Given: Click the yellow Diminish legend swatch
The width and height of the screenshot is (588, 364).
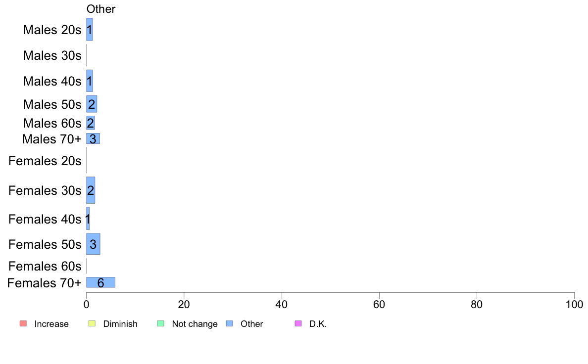Looking at the screenshot, I should (x=92, y=323).
